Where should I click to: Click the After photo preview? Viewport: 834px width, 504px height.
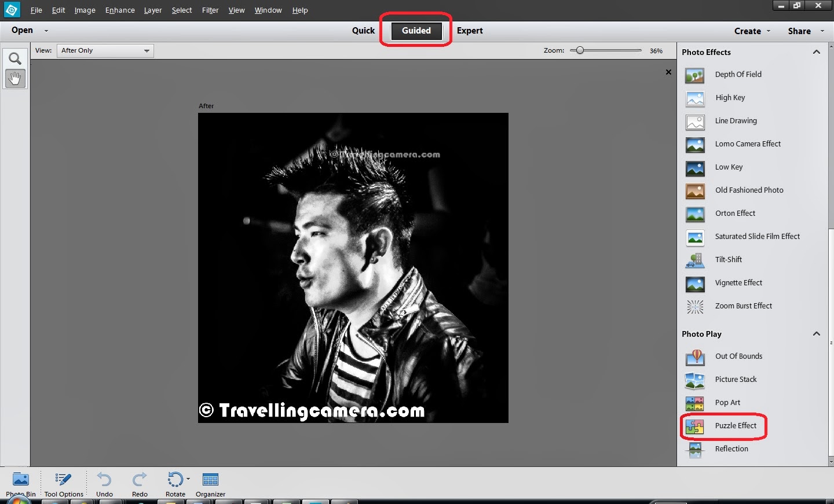click(353, 268)
